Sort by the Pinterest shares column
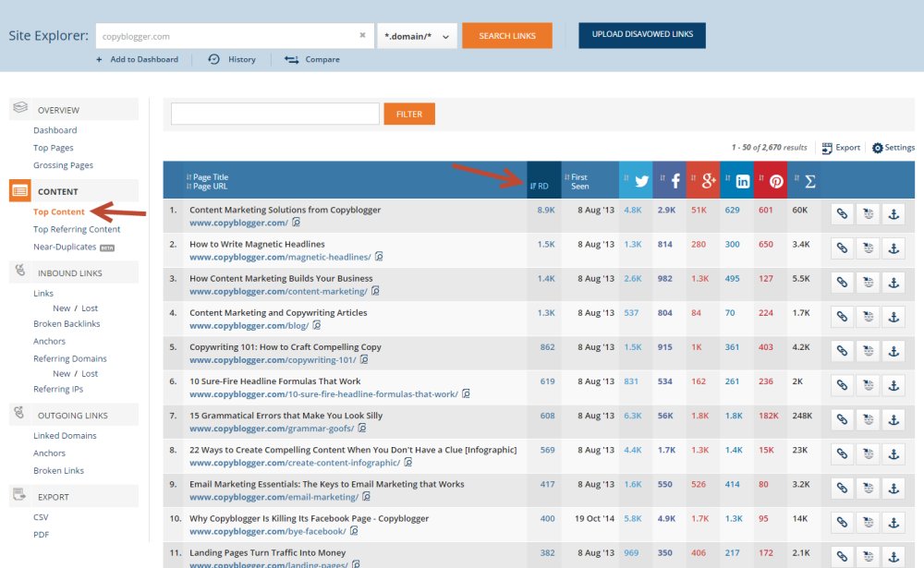Image resolution: width=924 pixels, height=568 pixels. (771, 180)
